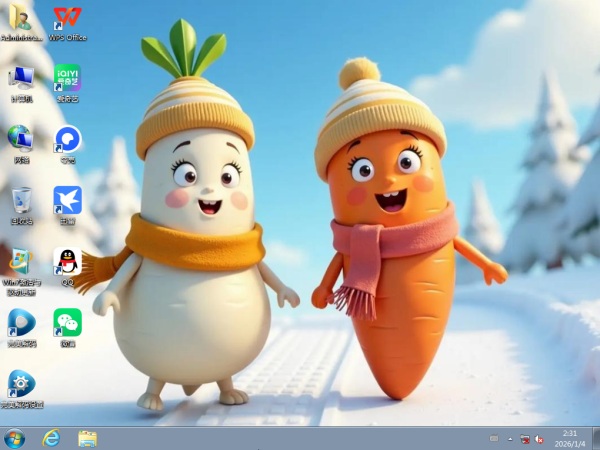Image resolution: width=600 pixels, height=450 pixels.
Task: Select the Administrator folder icon
Action: pos(21,19)
